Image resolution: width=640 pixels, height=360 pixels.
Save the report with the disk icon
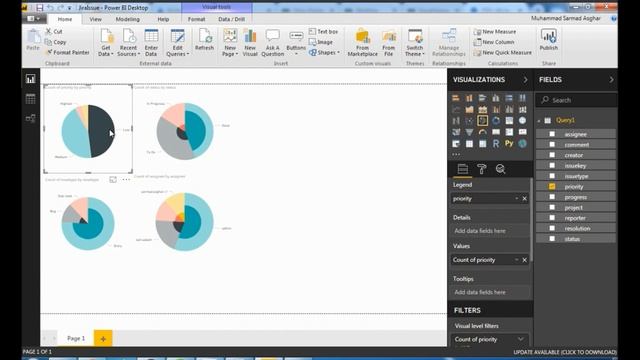coord(40,8)
